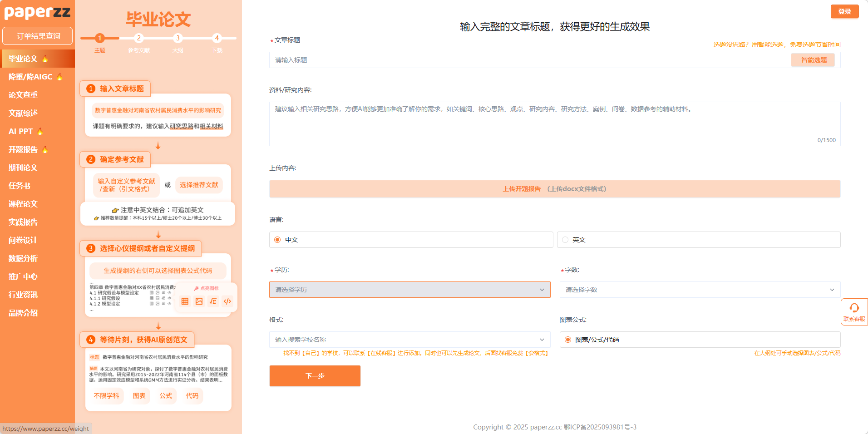Go to 降重/降AIGC in sidebar

(x=31, y=77)
